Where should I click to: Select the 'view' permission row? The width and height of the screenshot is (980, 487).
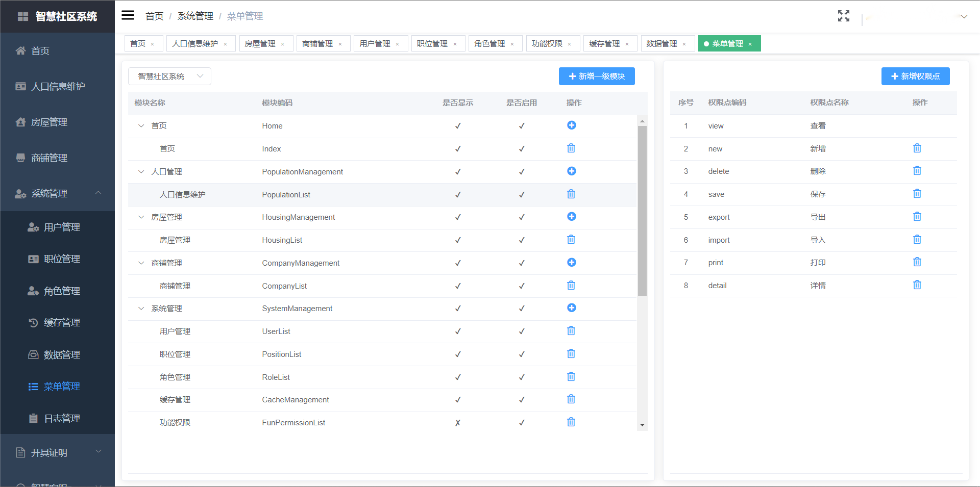(813, 126)
